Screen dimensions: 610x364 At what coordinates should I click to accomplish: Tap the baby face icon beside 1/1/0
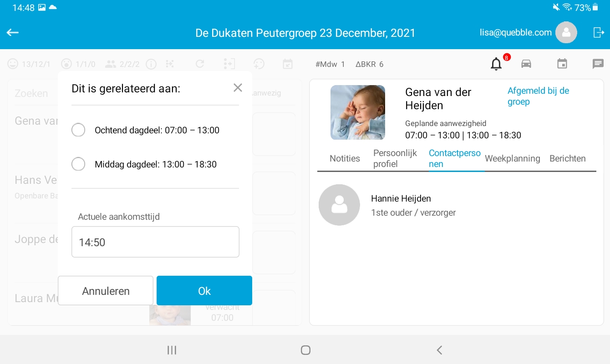point(66,64)
